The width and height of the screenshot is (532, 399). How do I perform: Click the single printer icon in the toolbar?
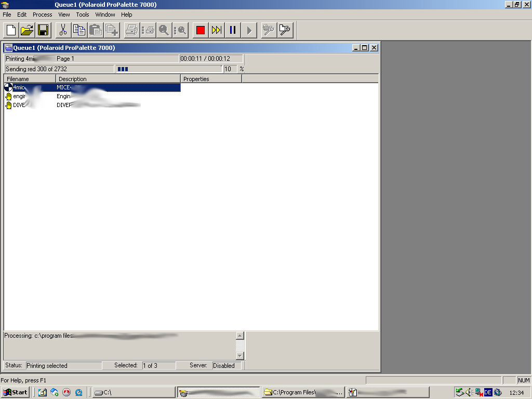pos(131,30)
